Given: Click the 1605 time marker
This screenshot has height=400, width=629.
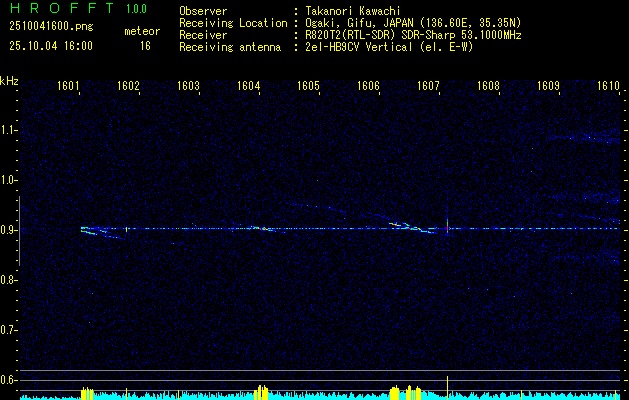Looking at the screenshot, I should tap(308, 86).
